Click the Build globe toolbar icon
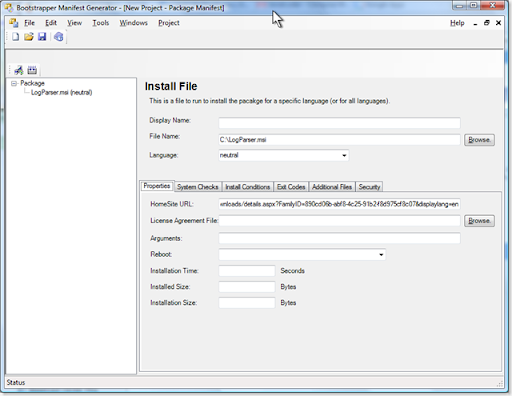The image size is (512, 396). click(x=59, y=37)
